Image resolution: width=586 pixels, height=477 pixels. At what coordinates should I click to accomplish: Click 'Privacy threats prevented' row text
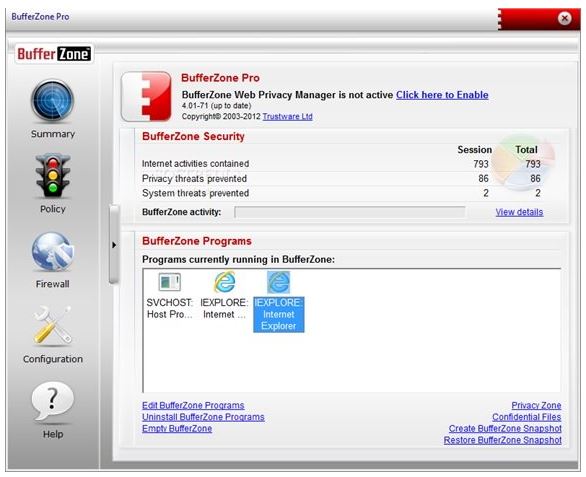194,179
